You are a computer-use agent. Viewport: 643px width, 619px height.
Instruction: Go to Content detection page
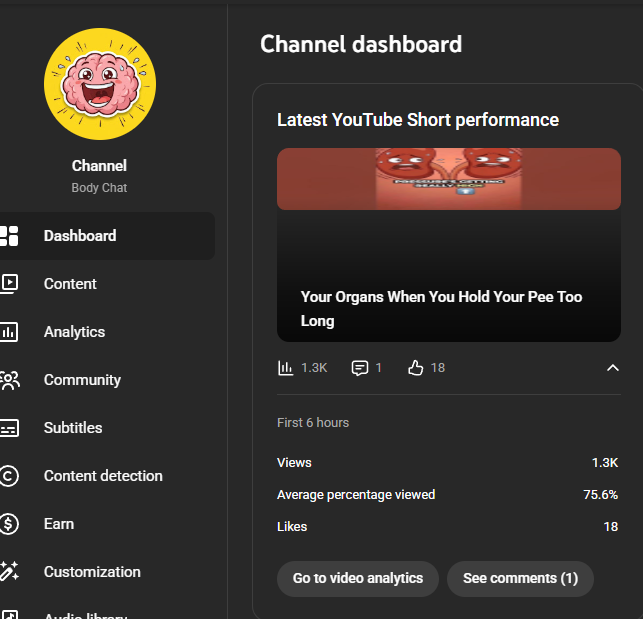[x=103, y=476]
